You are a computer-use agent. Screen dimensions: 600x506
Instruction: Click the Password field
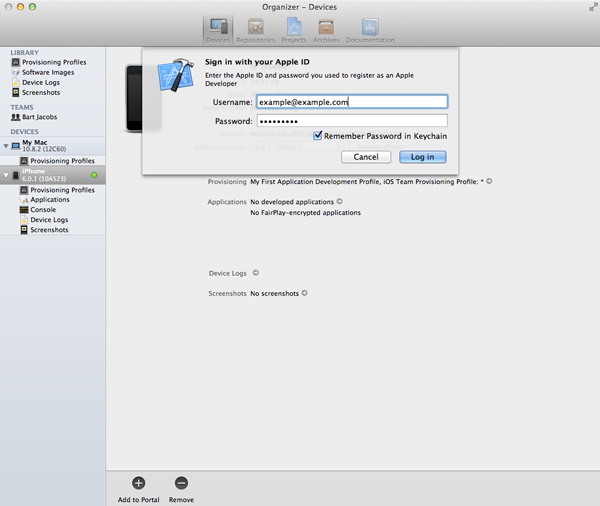point(352,121)
